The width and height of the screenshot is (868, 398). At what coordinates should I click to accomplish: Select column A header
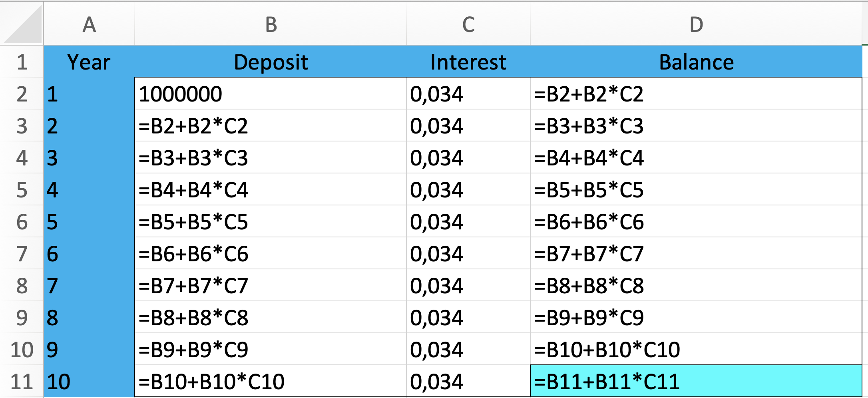pyautogui.click(x=89, y=24)
